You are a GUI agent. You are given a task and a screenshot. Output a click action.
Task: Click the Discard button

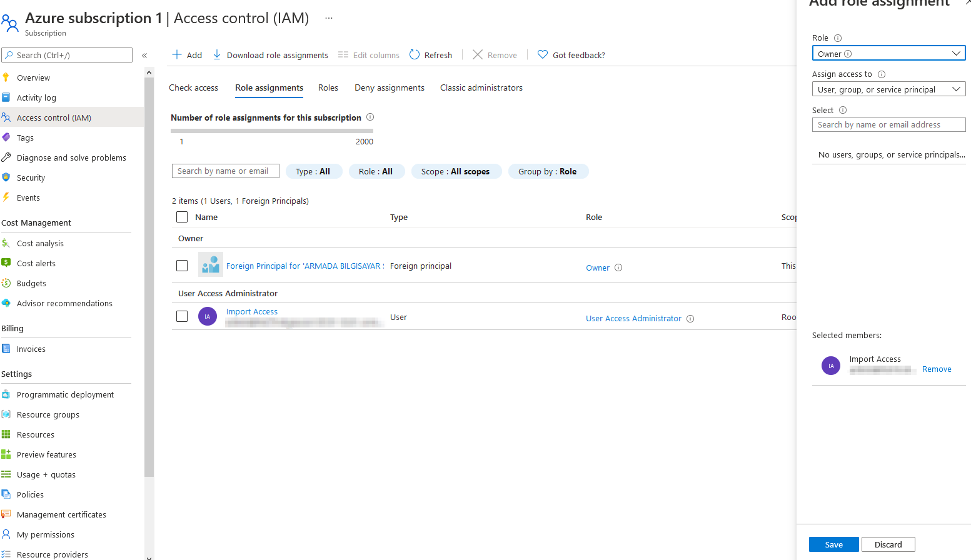pyautogui.click(x=888, y=544)
